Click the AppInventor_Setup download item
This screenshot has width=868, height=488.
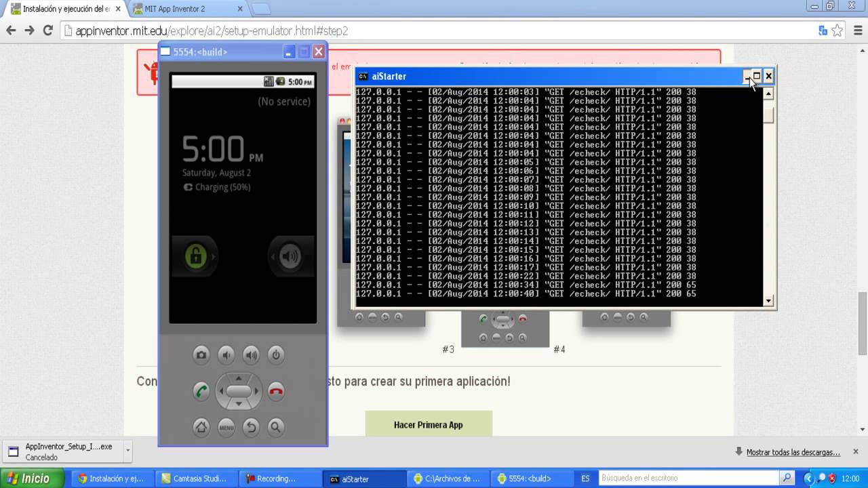62,451
